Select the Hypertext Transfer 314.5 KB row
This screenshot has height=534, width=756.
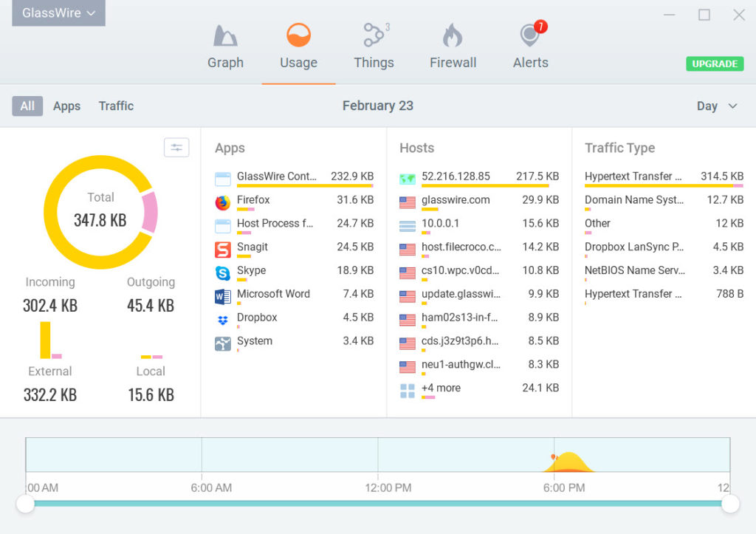pyautogui.click(x=664, y=178)
